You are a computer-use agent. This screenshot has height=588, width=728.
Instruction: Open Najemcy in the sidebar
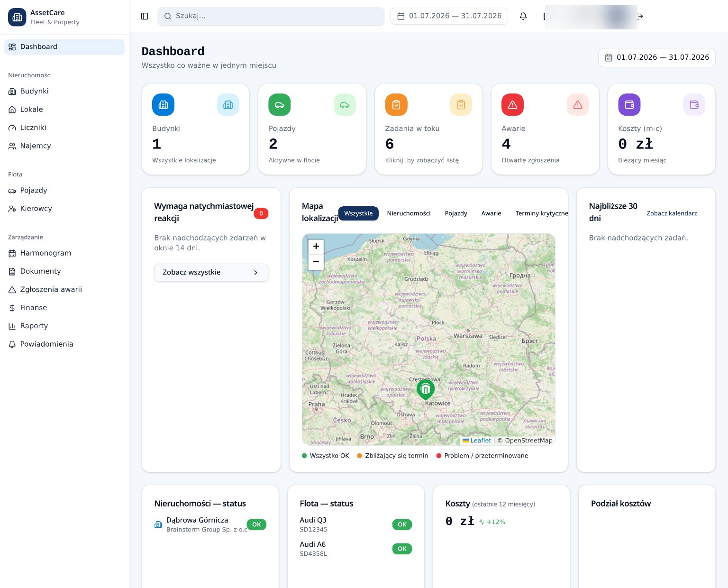[x=64, y=146]
